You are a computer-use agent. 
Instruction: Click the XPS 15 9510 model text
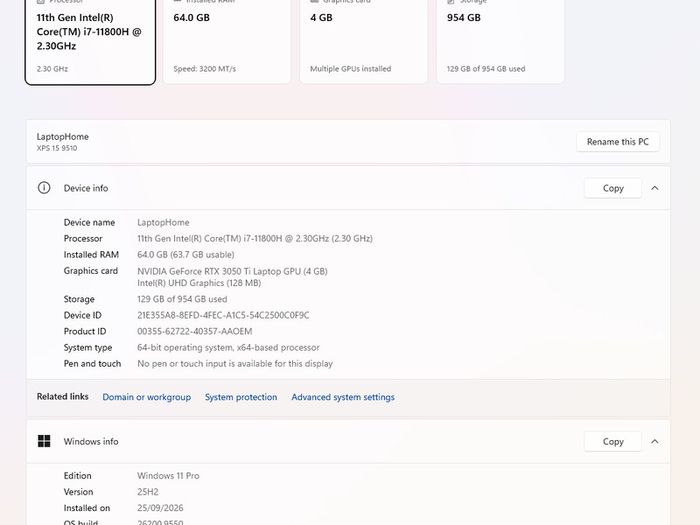57,148
